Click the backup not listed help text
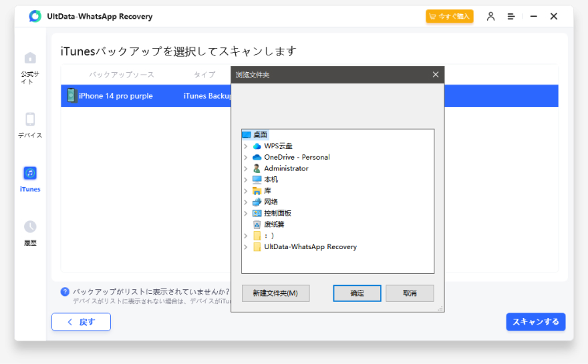 tap(151, 292)
